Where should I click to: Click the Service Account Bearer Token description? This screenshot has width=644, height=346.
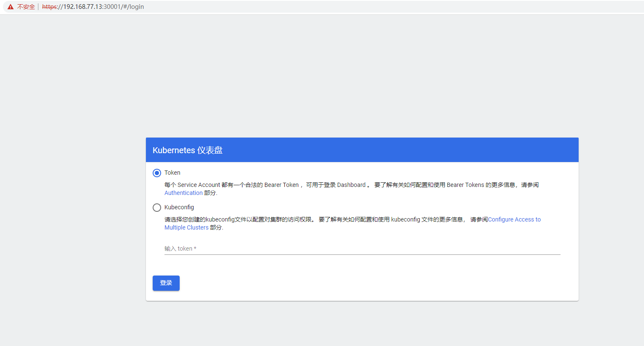352,189
